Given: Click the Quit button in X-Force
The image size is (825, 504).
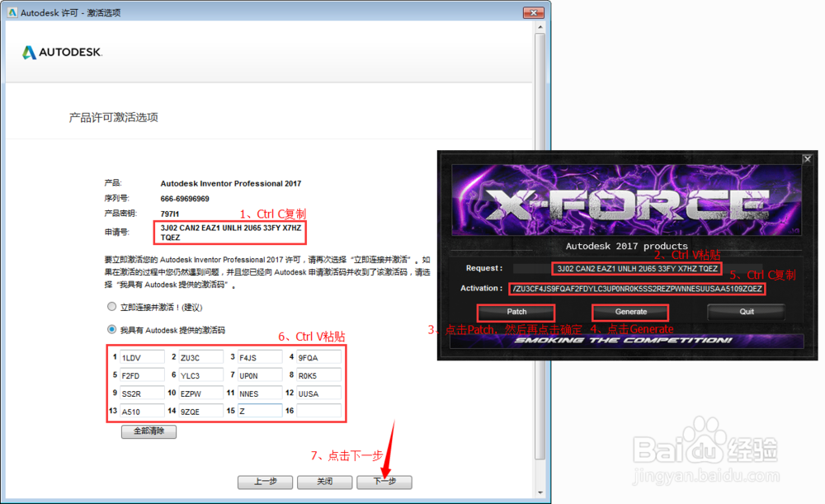Looking at the screenshot, I should click(747, 312).
